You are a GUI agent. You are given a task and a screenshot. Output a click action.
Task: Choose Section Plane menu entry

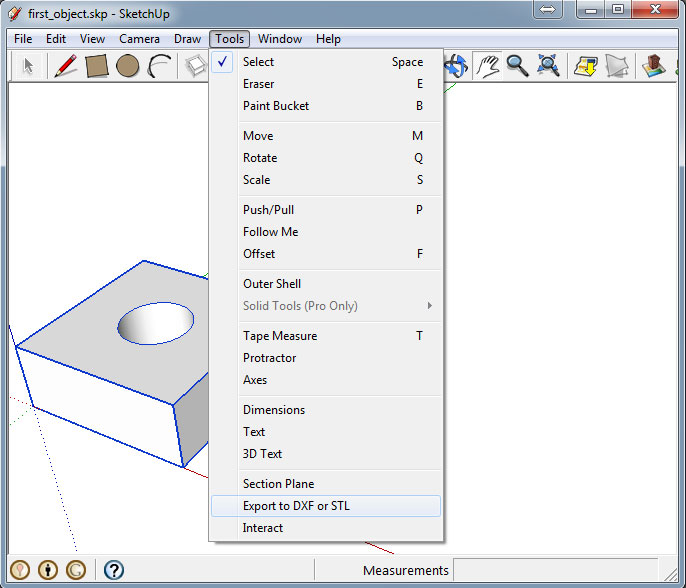[326, 484]
